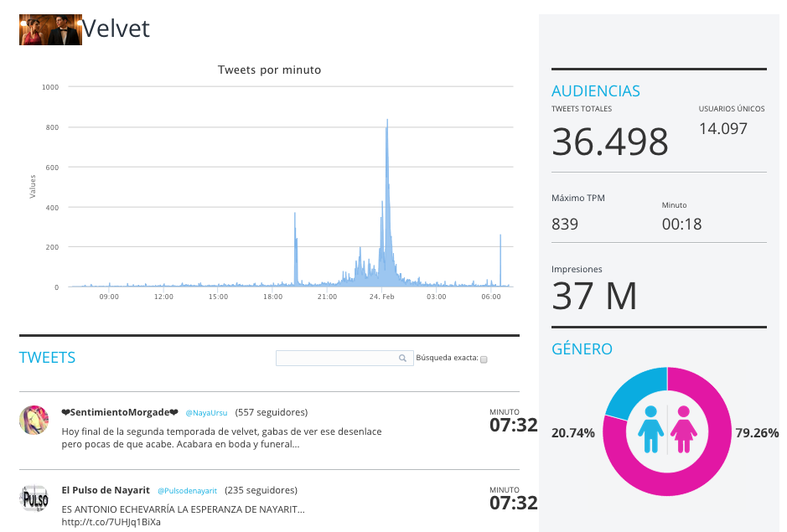This screenshot has width=787, height=532.
Task: Click the female figure icon in gender chart
Action: tap(684, 430)
